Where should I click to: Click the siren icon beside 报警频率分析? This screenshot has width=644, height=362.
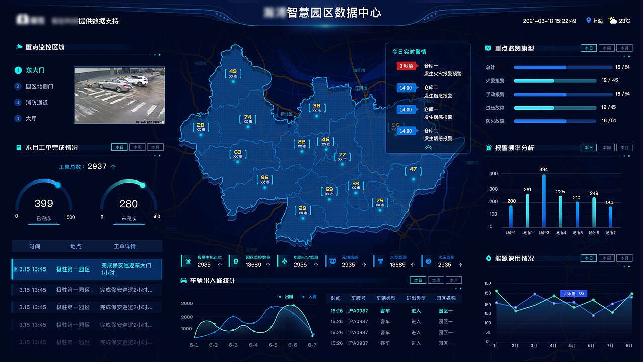point(489,148)
